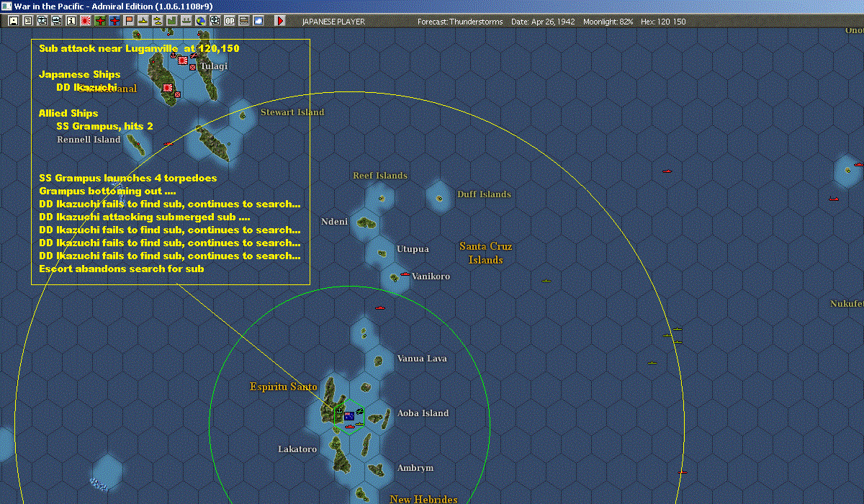Click 'SS Grampus launches 4 torpedoes' line
Image resolution: width=864 pixels, height=504 pixels.
127,178
